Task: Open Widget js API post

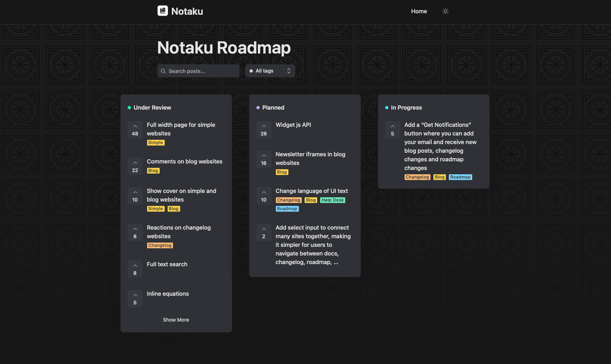Action: click(293, 125)
